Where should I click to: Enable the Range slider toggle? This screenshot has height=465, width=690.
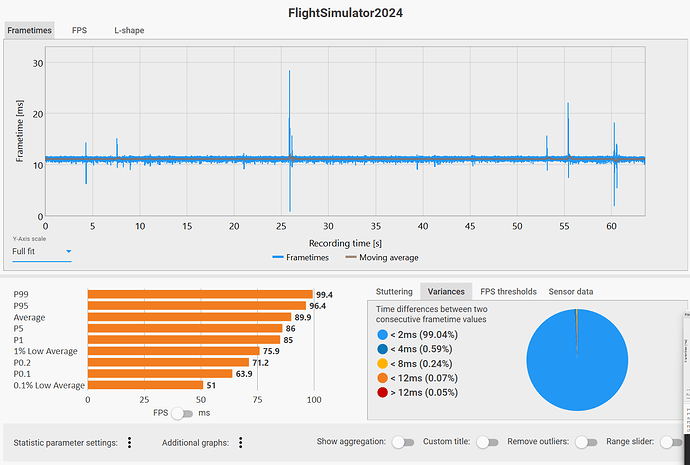pos(672,442)
